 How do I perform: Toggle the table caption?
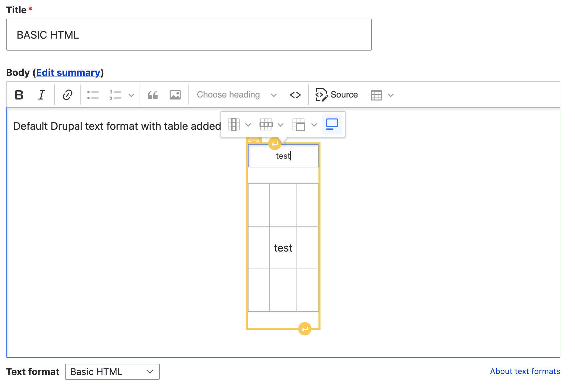click(x=332, y=124)
